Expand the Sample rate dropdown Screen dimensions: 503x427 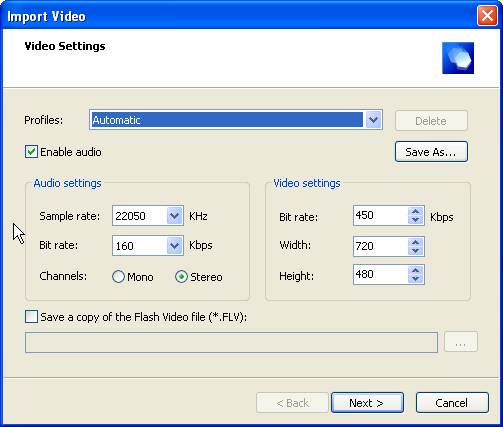pos(174,216)
